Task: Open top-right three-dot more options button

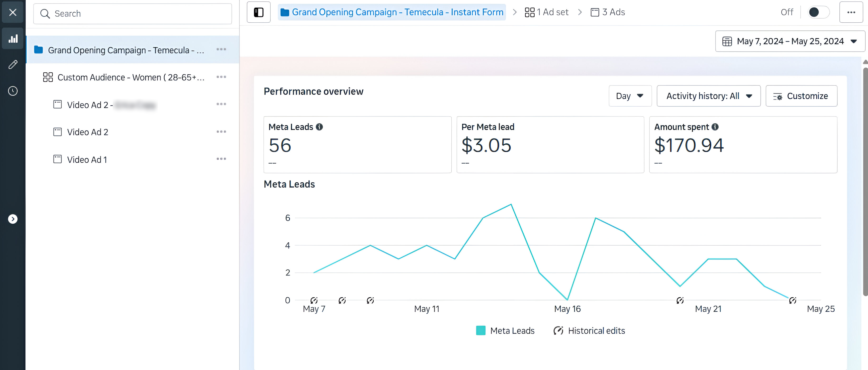Action: click(851, 12)
